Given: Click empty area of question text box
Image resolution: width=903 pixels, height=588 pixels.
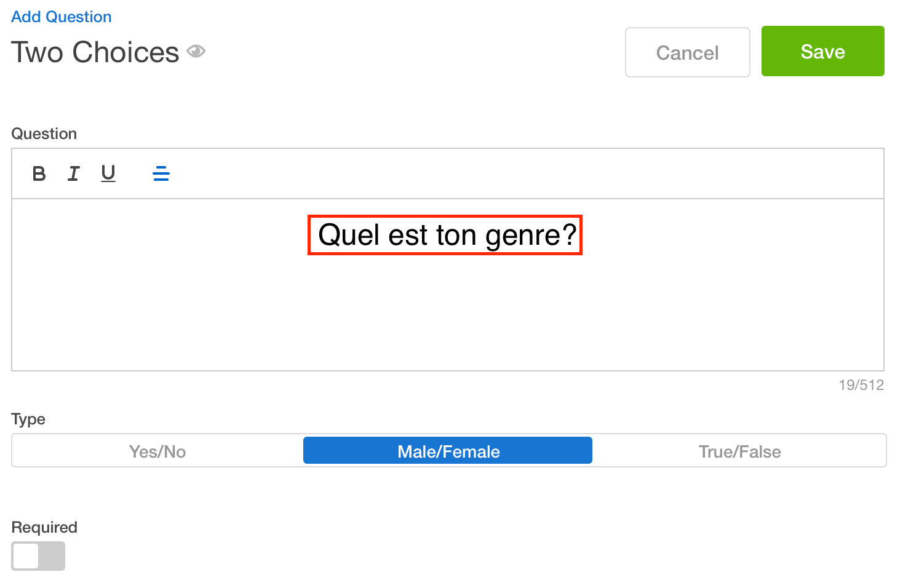Looking at the screenshot, I should pyautogui.click(x=448, y=314).
